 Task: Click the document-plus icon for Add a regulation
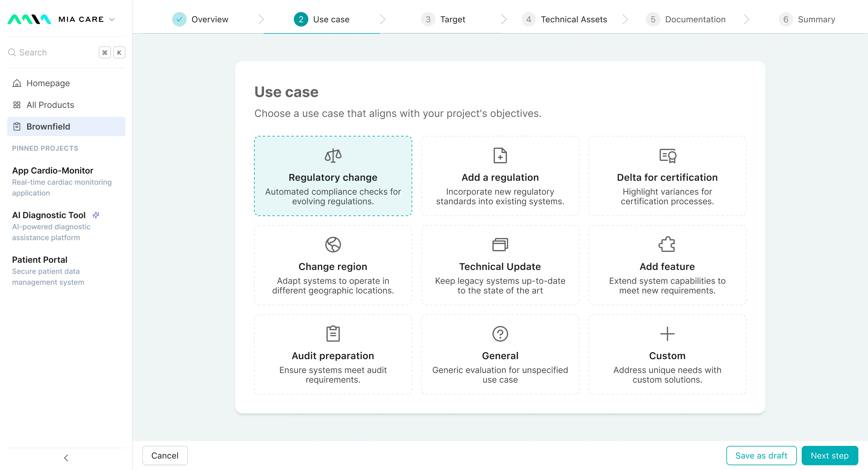500,156
